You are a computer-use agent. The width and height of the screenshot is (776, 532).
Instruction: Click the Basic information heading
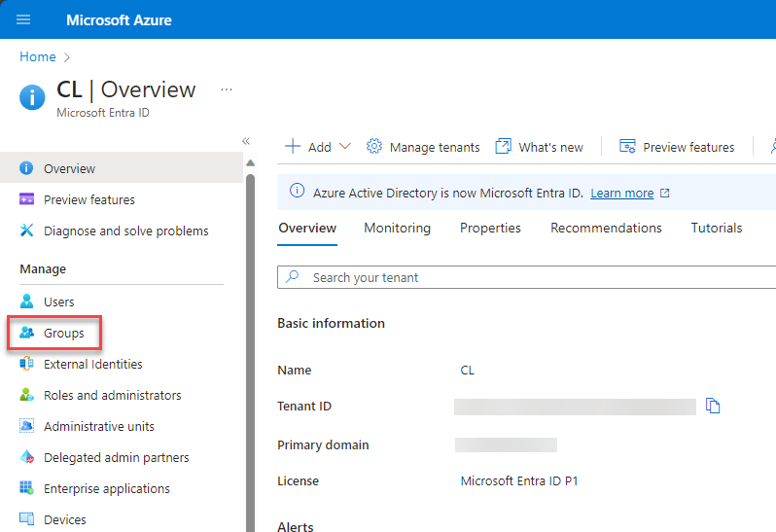click(331, 323)
